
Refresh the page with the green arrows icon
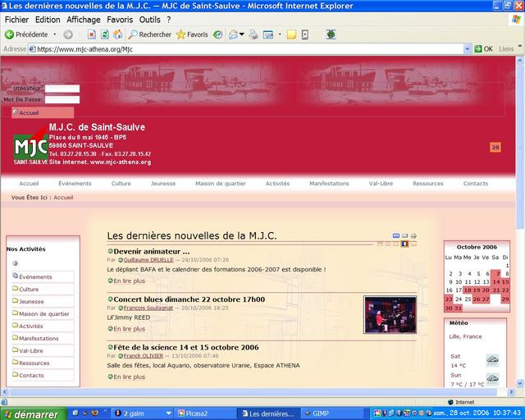(x=105, y=34)
